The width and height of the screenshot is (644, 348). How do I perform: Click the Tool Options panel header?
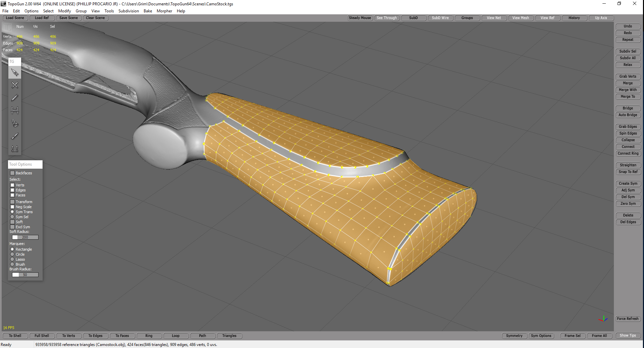tap(25, 164)
